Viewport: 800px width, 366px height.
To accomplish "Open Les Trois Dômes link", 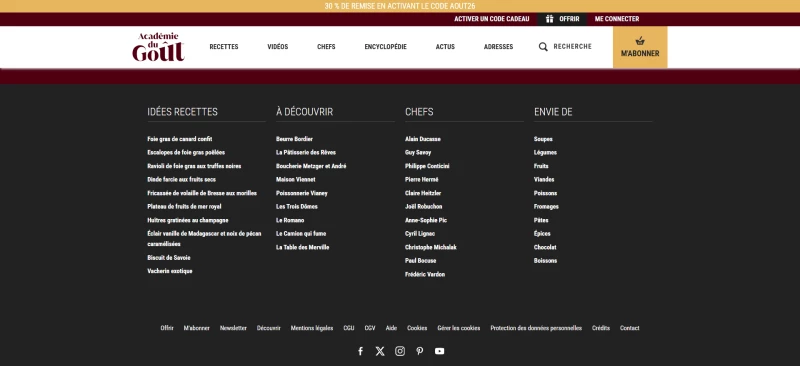I will [x=296, y=206].
